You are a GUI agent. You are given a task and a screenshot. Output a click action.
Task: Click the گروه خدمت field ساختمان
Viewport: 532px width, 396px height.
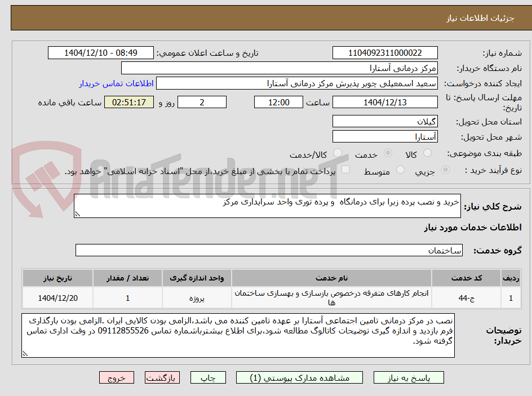[269, 250]
